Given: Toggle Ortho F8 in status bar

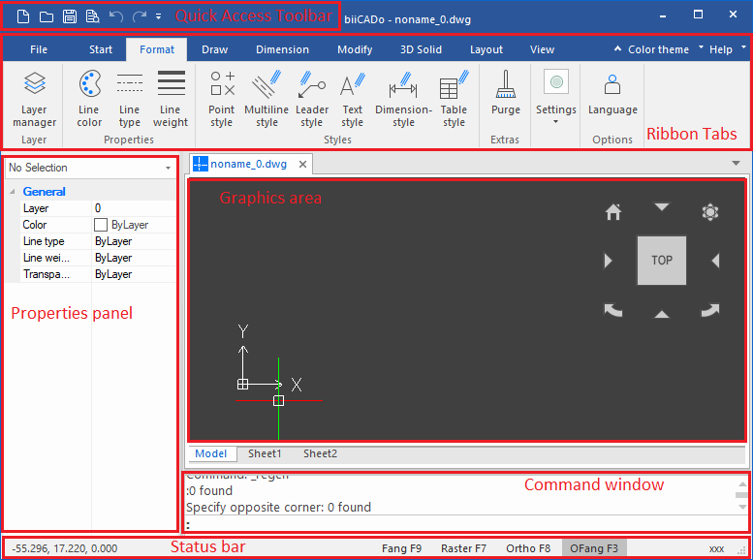Looking at the screenshot, I should tap(528, 548).
